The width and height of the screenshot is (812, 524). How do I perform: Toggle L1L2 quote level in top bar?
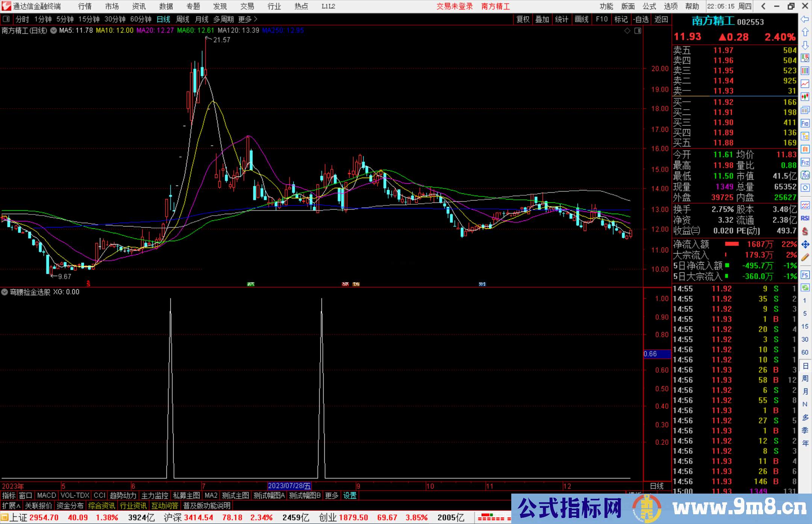point(327,6)
